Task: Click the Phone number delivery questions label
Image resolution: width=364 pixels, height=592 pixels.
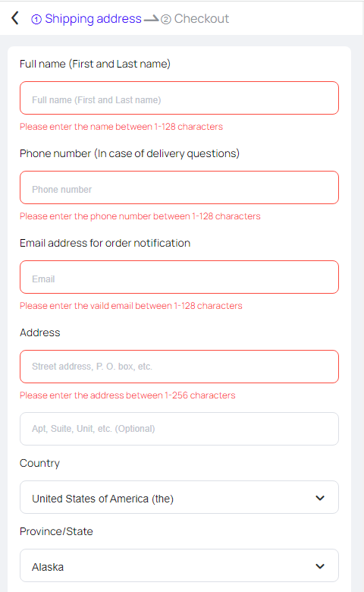Action: [x=130, y=153]
